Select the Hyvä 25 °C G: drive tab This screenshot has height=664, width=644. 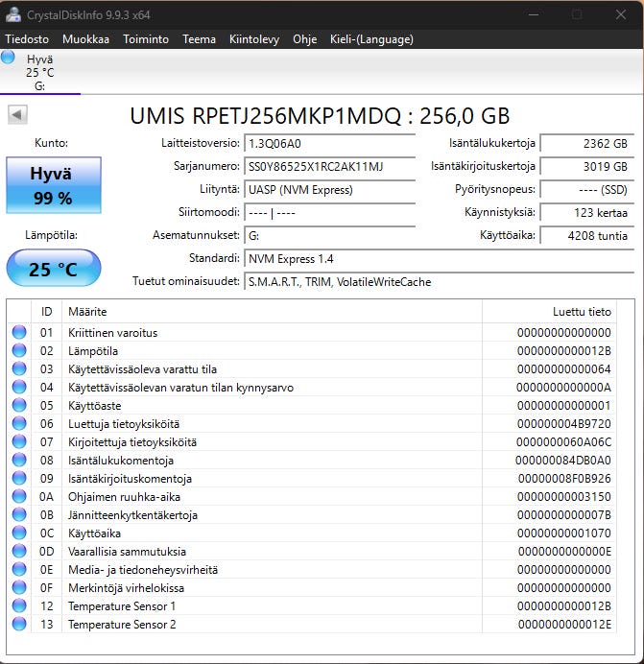tap(40, 72)
